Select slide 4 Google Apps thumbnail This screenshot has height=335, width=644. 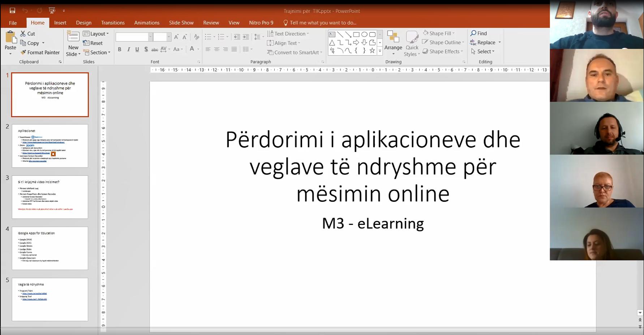(50, 248)
